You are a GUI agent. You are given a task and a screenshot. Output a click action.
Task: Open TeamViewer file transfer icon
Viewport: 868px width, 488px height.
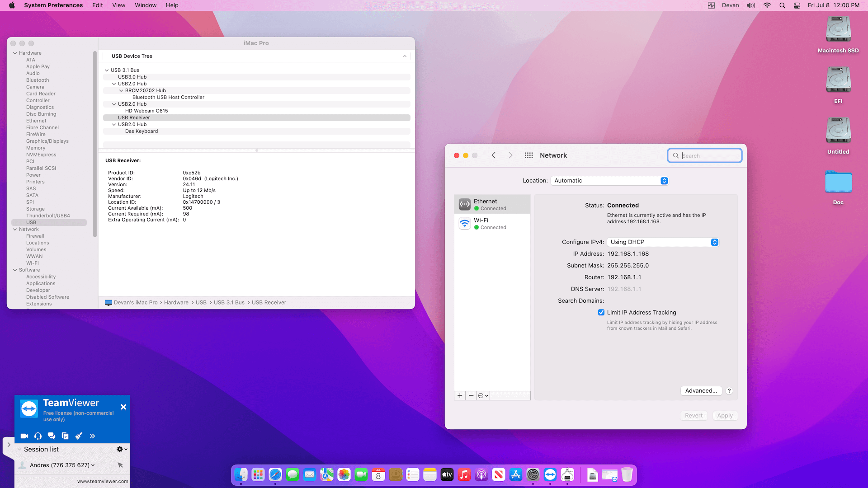65,436
